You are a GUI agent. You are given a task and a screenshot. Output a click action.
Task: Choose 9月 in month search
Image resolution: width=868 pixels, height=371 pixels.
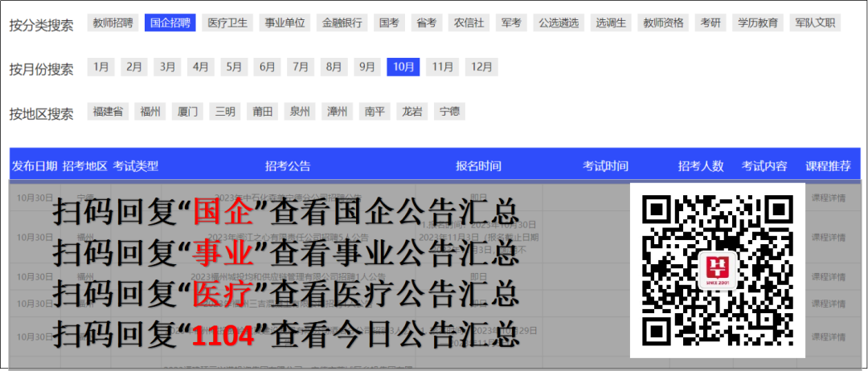pyautogui.click(x=367, y=67)
